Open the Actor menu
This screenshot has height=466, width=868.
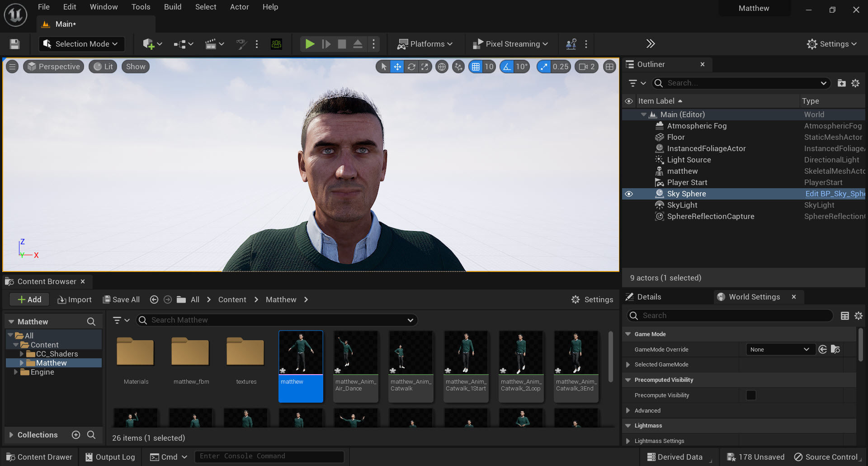click(240, 7)
